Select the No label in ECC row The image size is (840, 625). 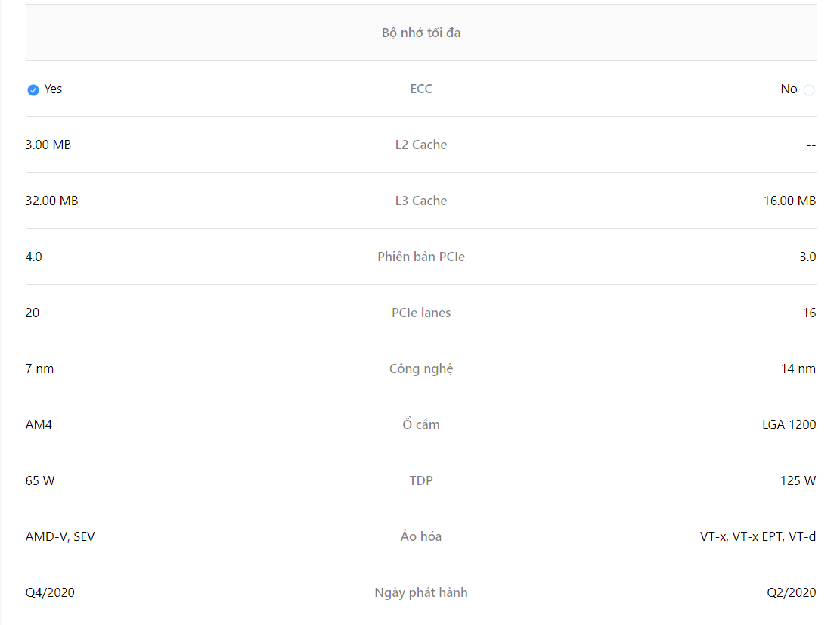[x=789, y=89]
